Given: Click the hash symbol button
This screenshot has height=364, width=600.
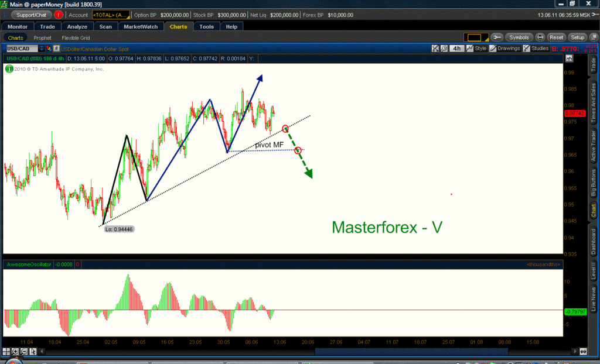Looking at the screenshot, I should tap(56, 49).
